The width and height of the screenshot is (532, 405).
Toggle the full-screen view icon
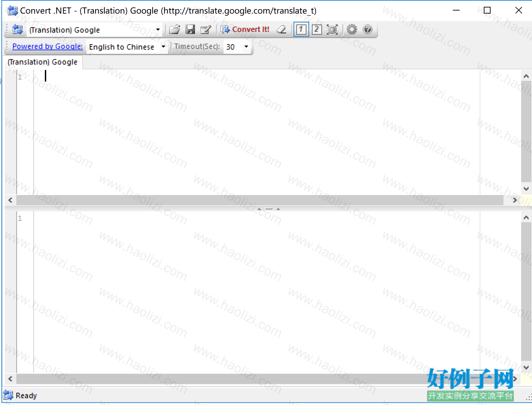[x=332, y=30]
